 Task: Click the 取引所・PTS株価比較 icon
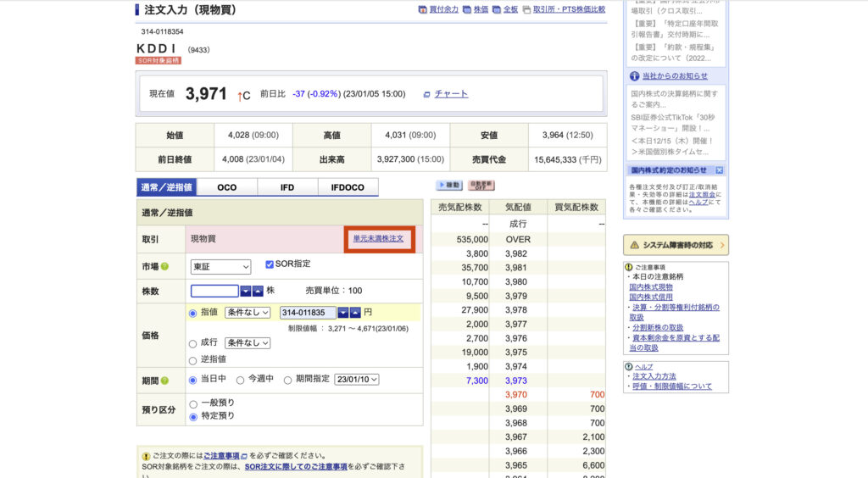526,9
